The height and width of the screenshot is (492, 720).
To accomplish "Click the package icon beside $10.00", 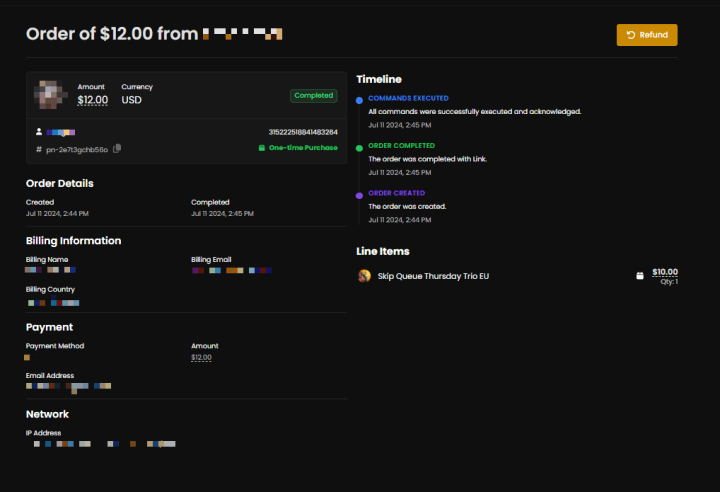I will click(640, 276).
